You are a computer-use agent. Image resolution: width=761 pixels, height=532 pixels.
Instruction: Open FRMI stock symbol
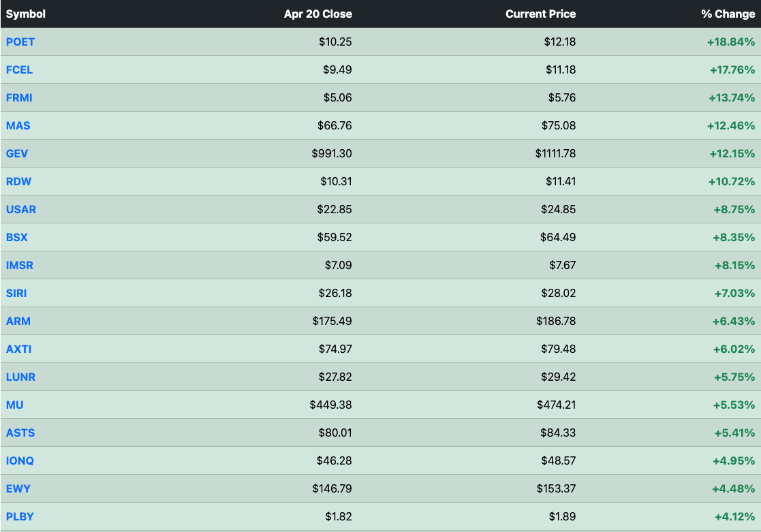tap(19, 97)
